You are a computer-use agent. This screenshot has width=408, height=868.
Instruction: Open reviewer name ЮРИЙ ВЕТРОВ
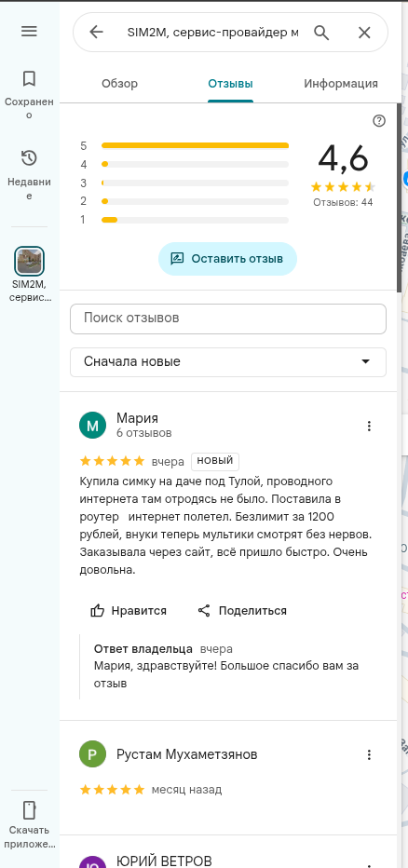(x=165, y=861)
